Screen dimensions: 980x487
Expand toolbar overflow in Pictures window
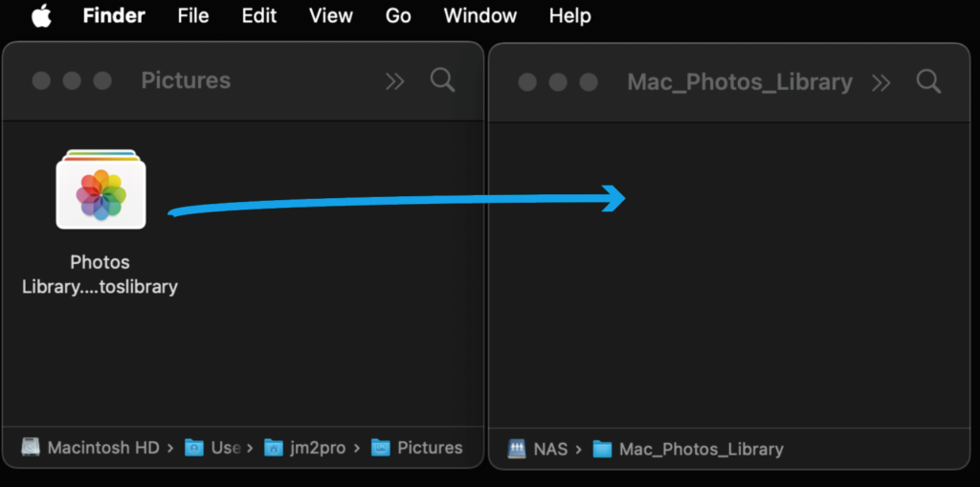point(394,81)
